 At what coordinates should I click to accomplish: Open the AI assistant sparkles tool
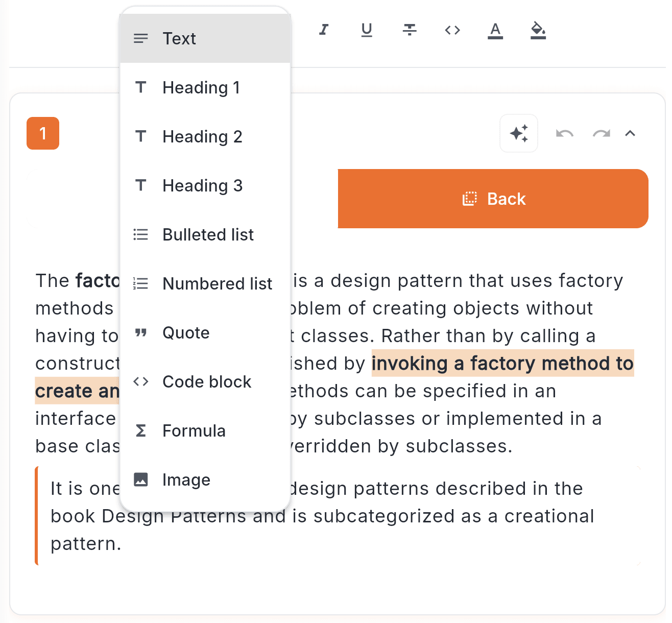coord(519,133)
